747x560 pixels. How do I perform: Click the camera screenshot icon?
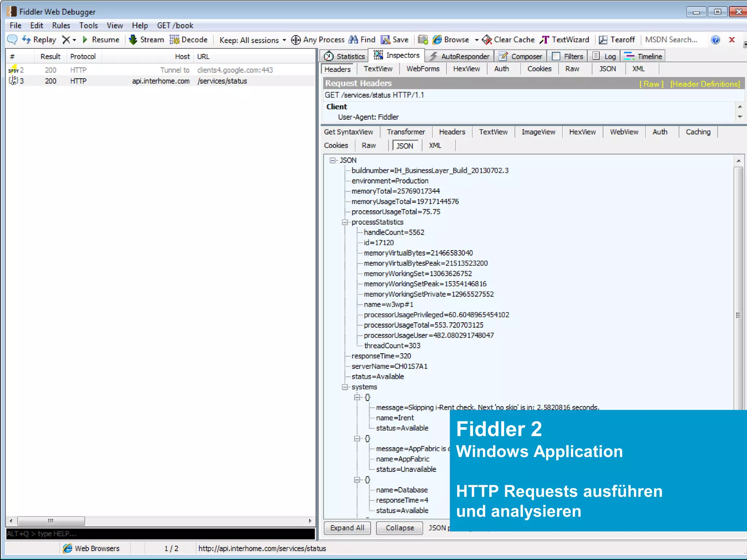pos(423,39)
